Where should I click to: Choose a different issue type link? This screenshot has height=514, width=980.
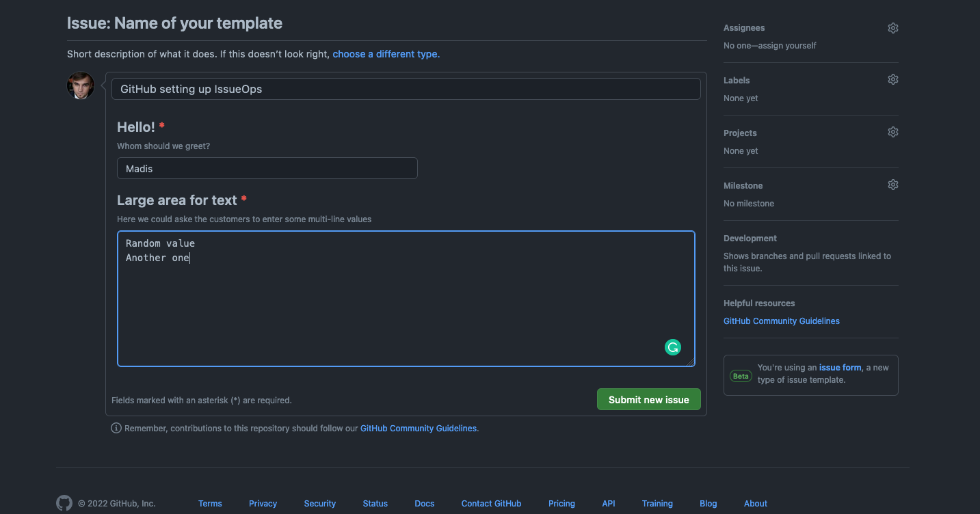[x=386, y=54]
